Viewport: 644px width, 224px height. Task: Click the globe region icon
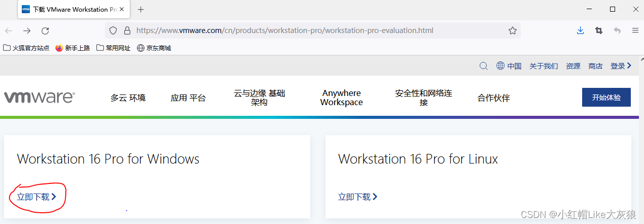pos(500,66)
